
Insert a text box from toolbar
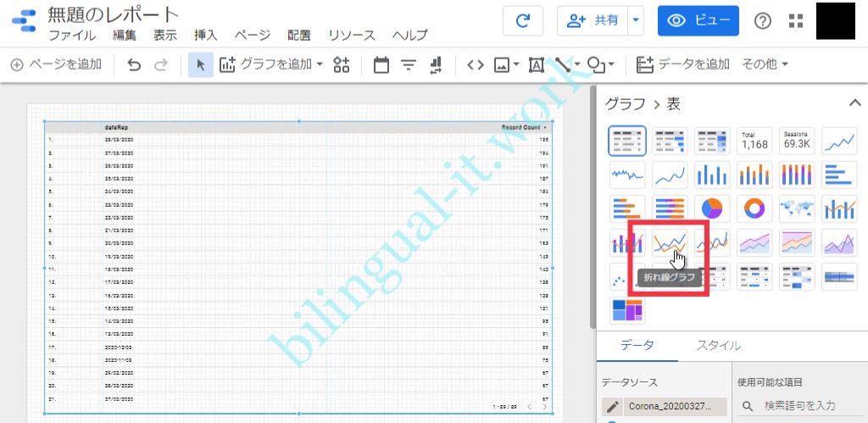(536, 64)
